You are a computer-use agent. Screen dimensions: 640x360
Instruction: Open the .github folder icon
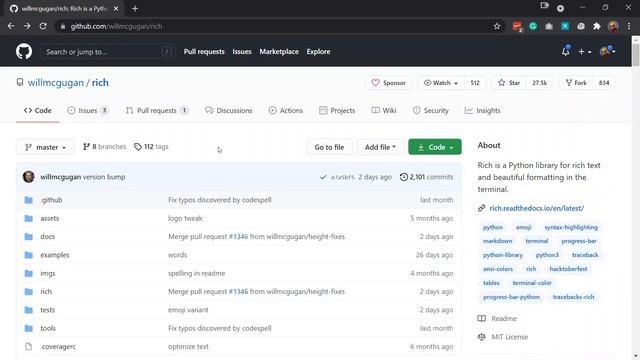pyautogui.click(x=29, y=200)
